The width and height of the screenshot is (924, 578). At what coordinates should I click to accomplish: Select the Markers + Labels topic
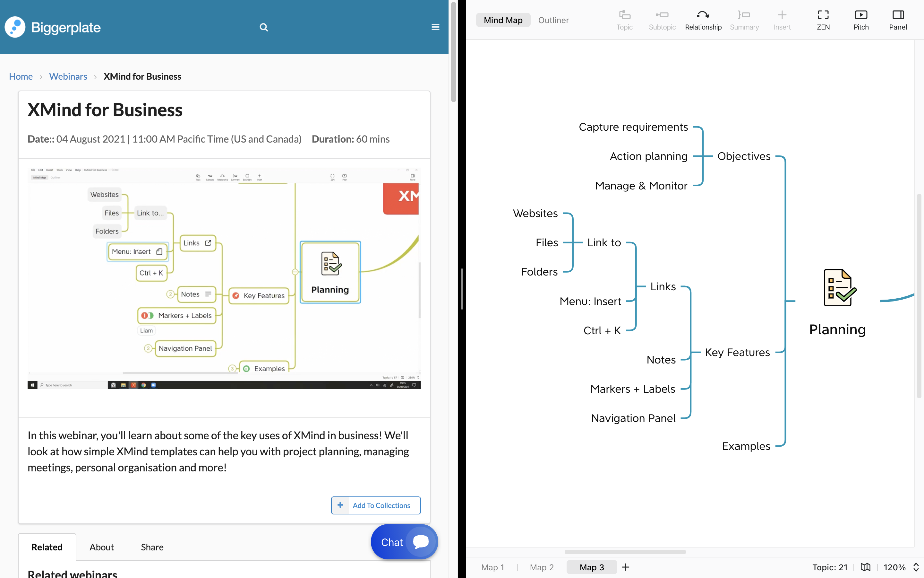(633, 389)
